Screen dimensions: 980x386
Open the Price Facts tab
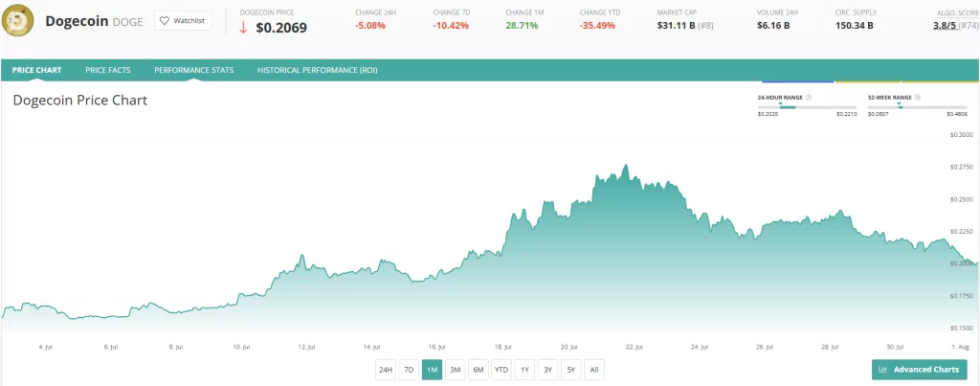pyautogui.click(x=107, y=70)
